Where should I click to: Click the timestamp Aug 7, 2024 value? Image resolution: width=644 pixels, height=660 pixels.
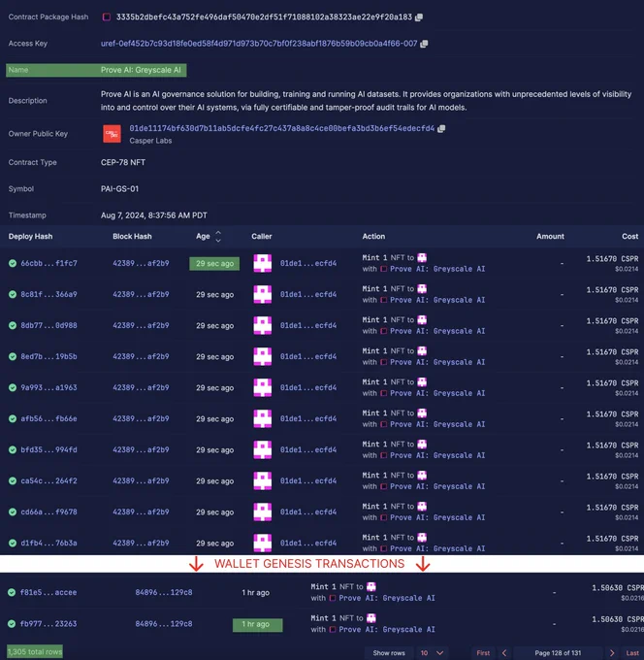154,215
